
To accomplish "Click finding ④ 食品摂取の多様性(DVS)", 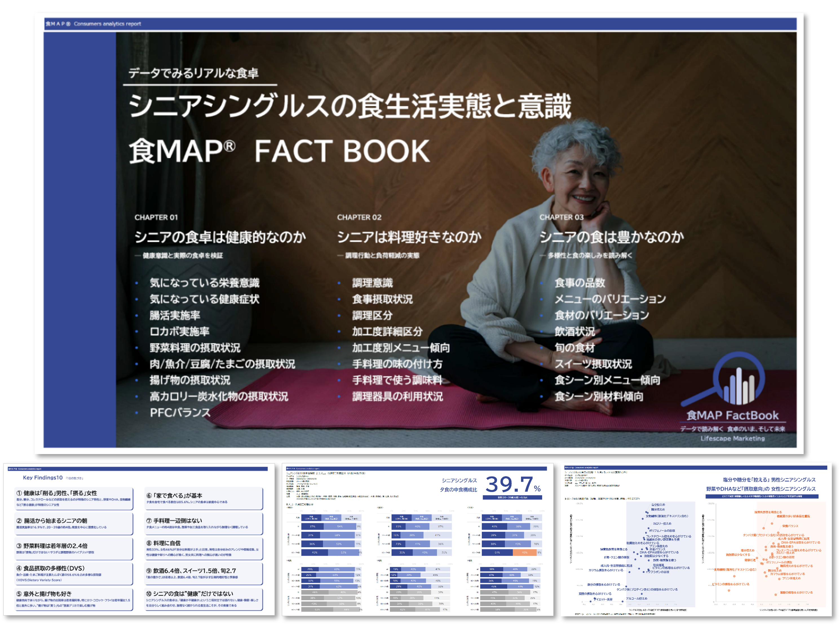I will coord(74,574).
